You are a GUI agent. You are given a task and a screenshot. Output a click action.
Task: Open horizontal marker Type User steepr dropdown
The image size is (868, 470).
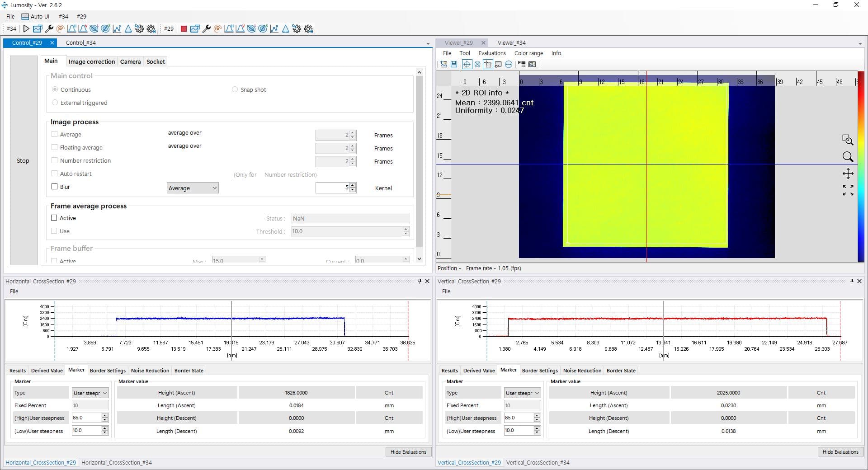90,393
